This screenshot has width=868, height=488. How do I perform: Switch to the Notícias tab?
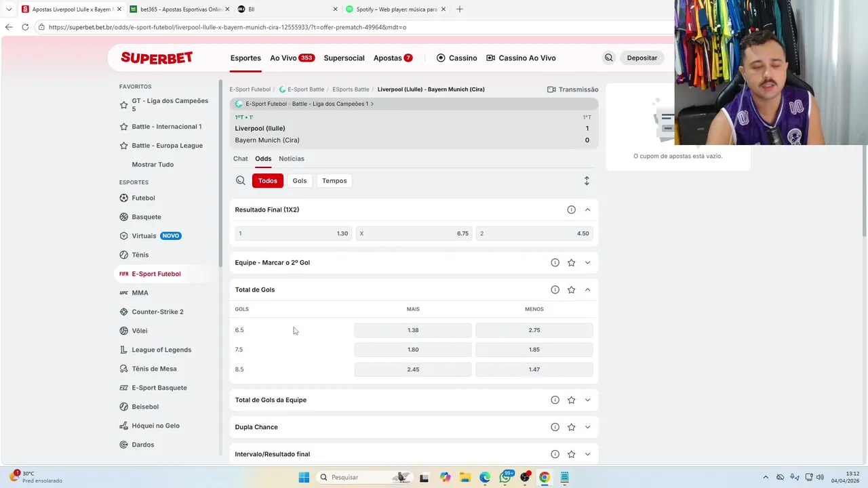pos(292,159)
